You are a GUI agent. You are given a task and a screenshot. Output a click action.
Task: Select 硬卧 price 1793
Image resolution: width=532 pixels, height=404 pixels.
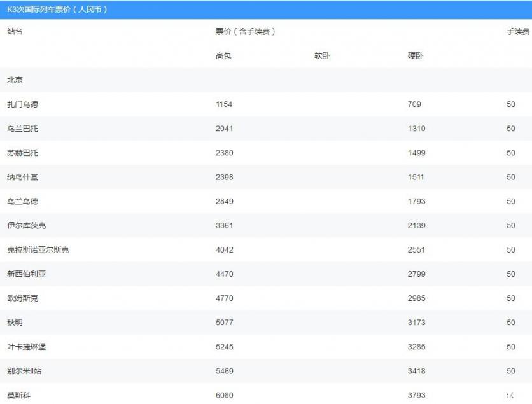click(x=416, y=201)
